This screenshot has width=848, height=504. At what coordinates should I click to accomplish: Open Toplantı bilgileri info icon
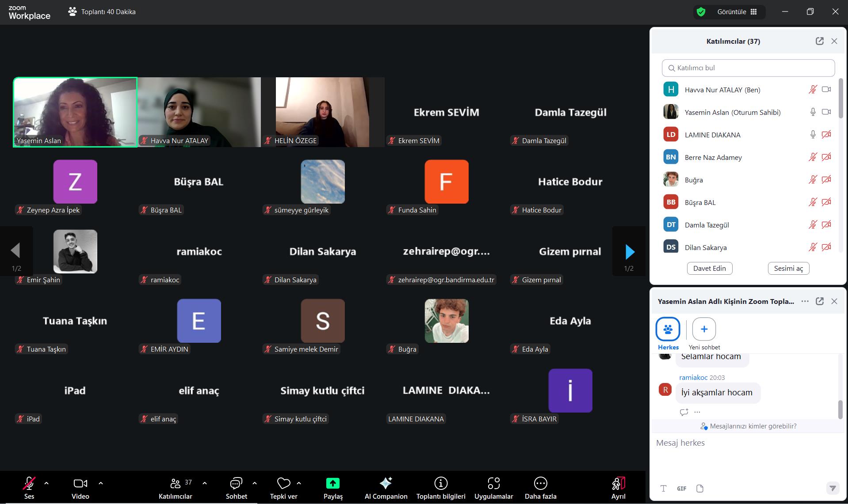pyautogui.click(x=440, y=483)
